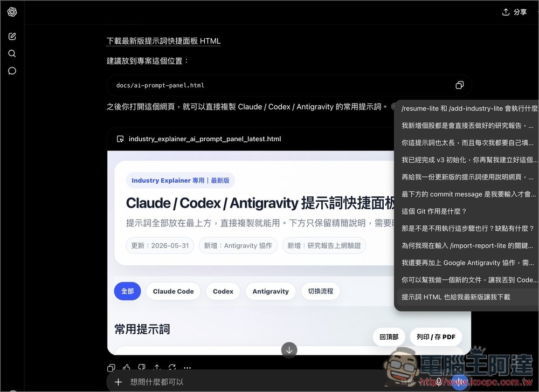Click the thumbs up feedback icon
This screenshot has width=539, height=392.
click(127, 368)
